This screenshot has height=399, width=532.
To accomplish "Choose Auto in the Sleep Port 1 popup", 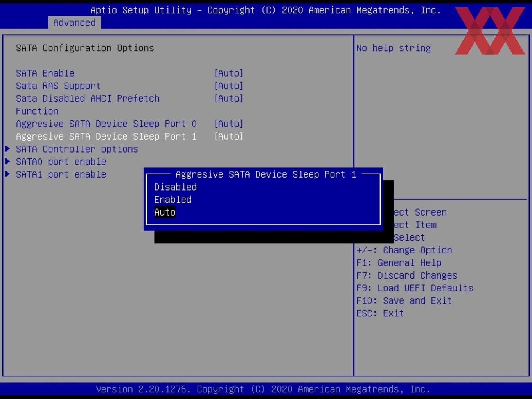I will coord(165,212).
